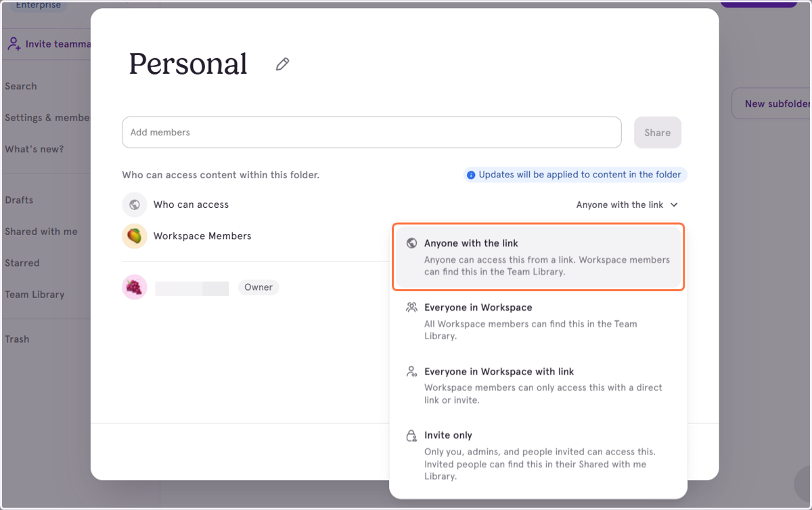
Task: Select the Invite only access option
Action: [539, 455]
